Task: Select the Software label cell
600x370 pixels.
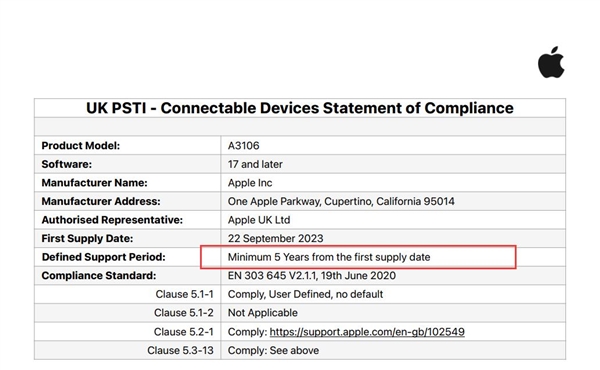Action: tap(127, 164)
